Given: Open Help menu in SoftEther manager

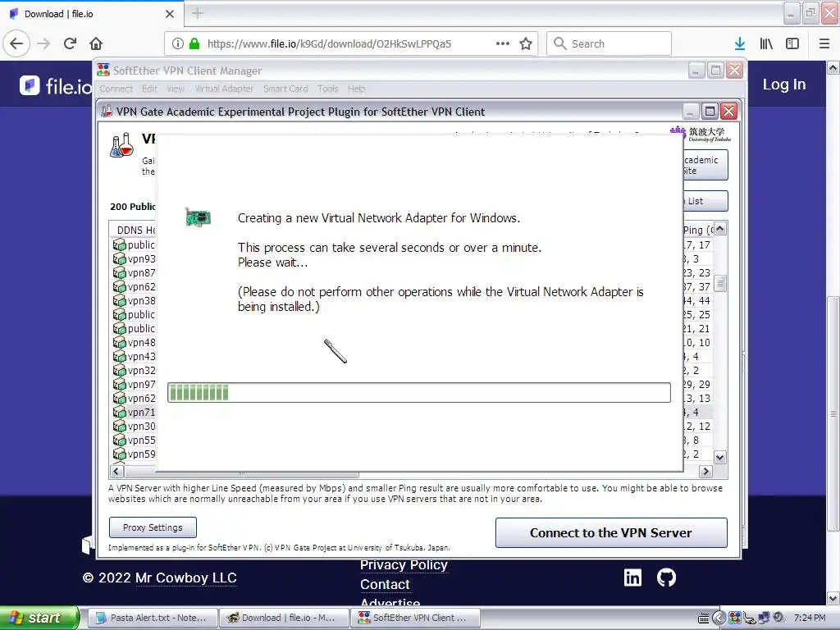Looking at the screenshot, I should [356, 89].
